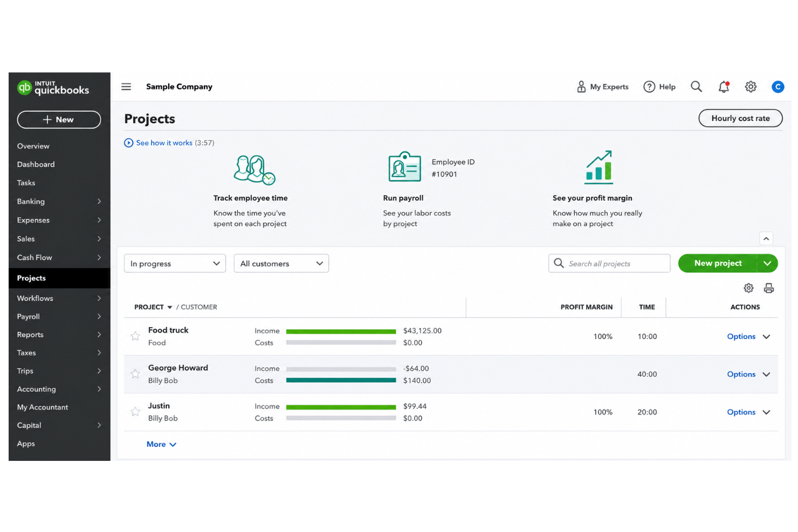Open the In progress status dropdown
This screenshot has width=798, height=532.
(175, 264)
